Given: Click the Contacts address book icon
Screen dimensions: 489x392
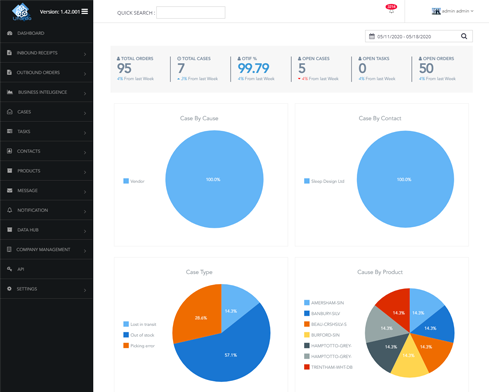Looking at the screenshot, I should tap(10, 151).
